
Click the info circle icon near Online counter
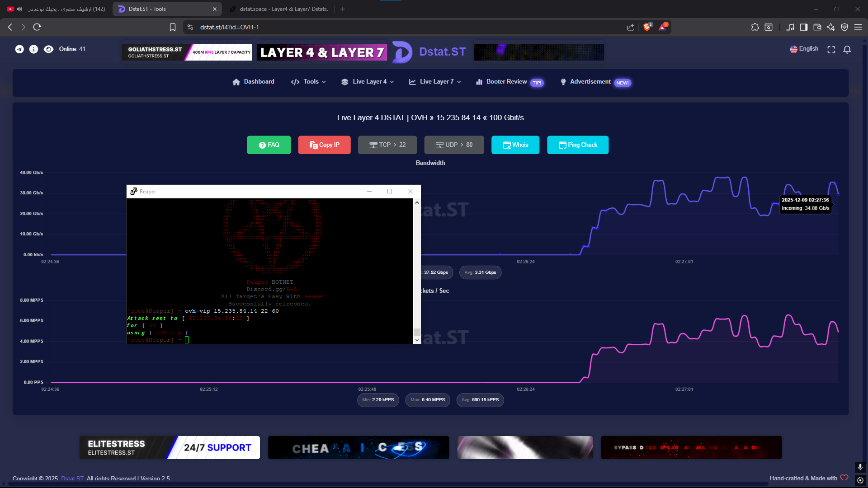pyautogui.click(x=34, y=49)
